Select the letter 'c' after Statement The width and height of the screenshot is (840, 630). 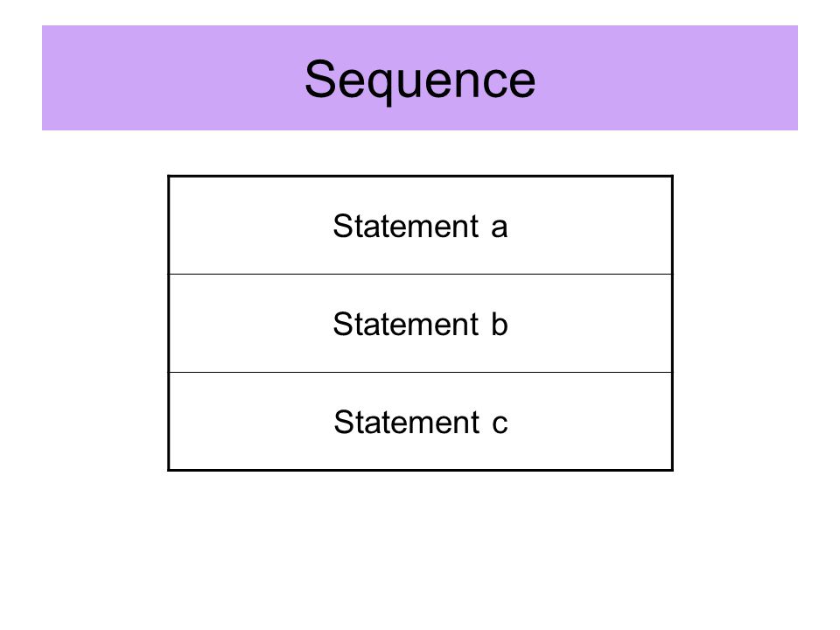500,423
